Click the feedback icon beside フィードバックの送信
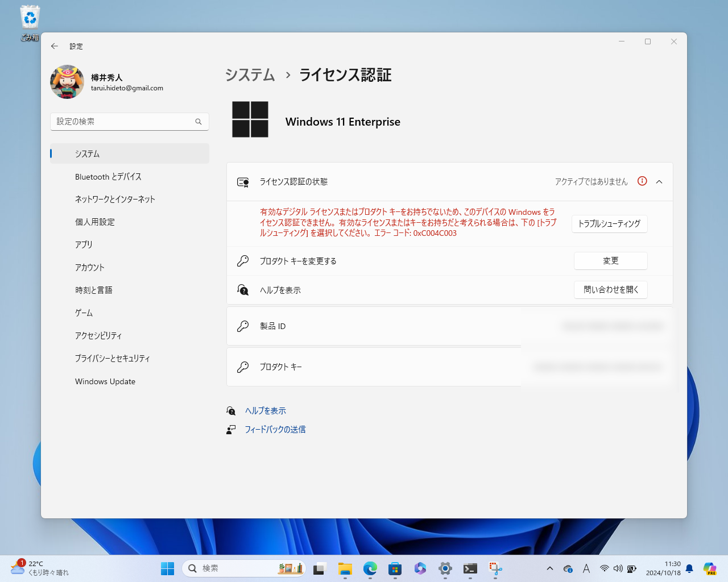The width and height of the screenshot is (728, 582). tap(230, 430)
